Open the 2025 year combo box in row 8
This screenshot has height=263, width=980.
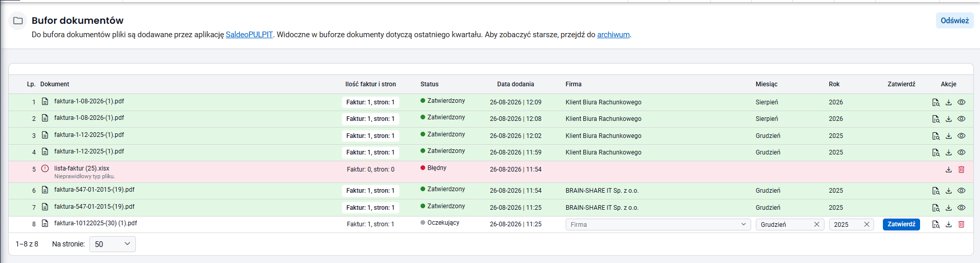pyautogui.click(x=851, y=224)
